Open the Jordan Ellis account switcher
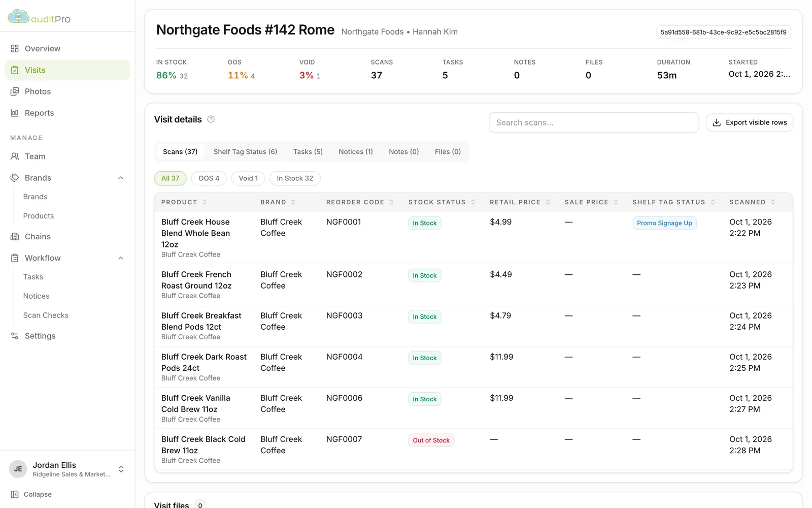This screenshot has width=812, height=508. click(x=121, y=469)
